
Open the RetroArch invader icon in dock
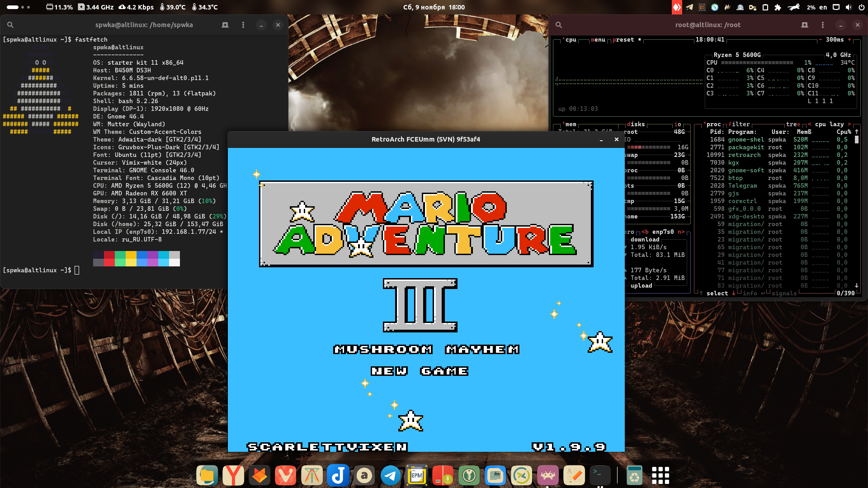(x=548, y=475)
